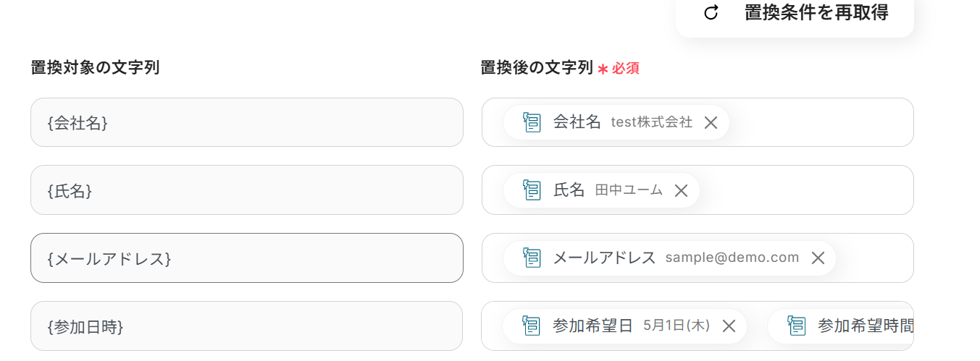The image size is (980, 361).
Task: Remove the 氏名 田中ユーム tag
Action: pyautogui.click(x=681, y=191)
